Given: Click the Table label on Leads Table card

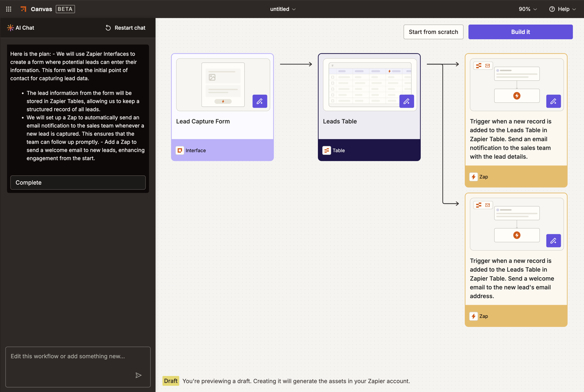Looking at the screenshot, I should tap(338, 151).
